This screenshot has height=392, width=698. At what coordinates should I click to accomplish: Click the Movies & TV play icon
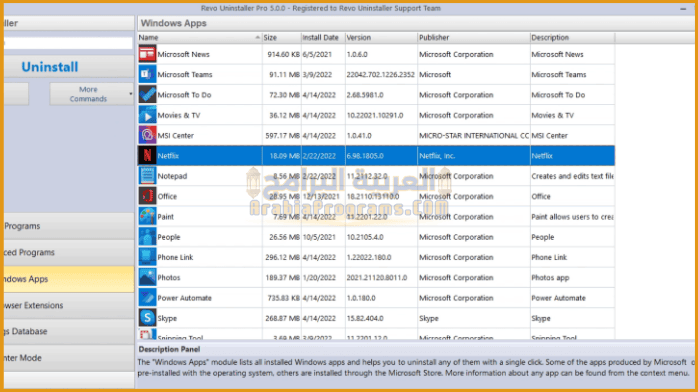tap(147, 115)
